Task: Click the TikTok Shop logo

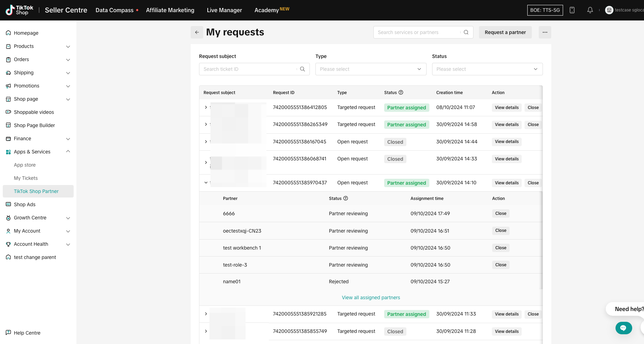Action: click(20, 10)
